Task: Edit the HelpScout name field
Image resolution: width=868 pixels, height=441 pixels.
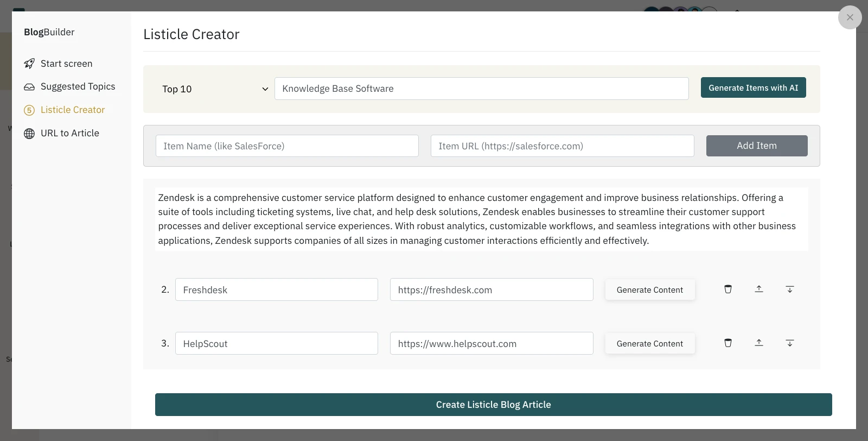Action: pyautogui.click(x=277, y=343)
